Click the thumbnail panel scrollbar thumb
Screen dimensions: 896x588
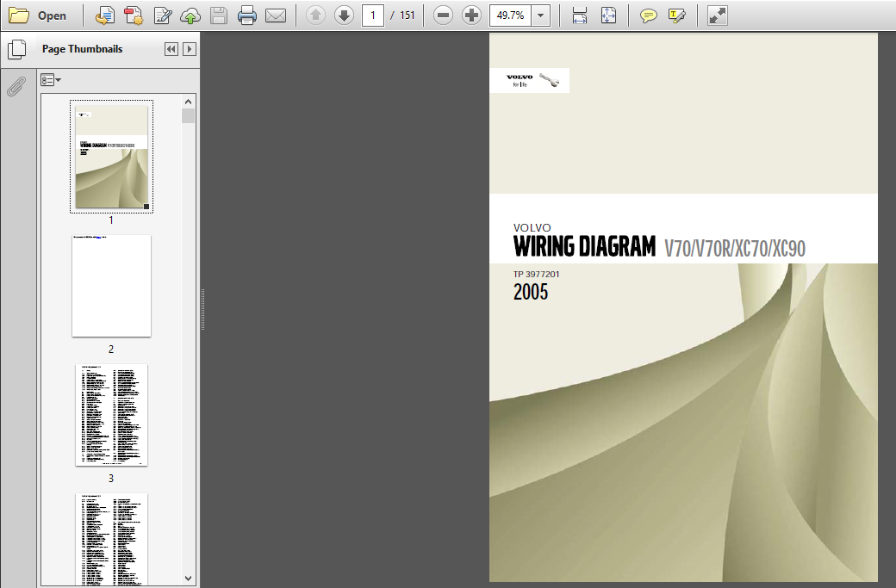(x=188, y=116)
